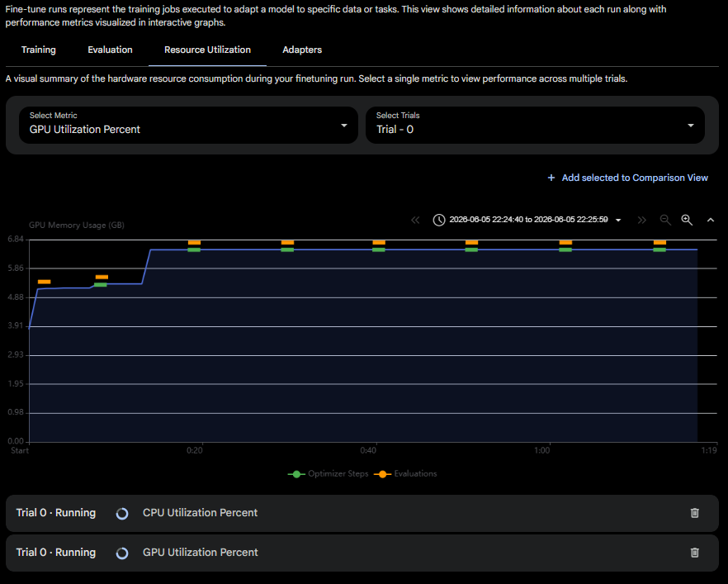This screenshot has width=728, height=584.
Task: Click the 0:20 time axis label
Action: click(x=195, y=450)
